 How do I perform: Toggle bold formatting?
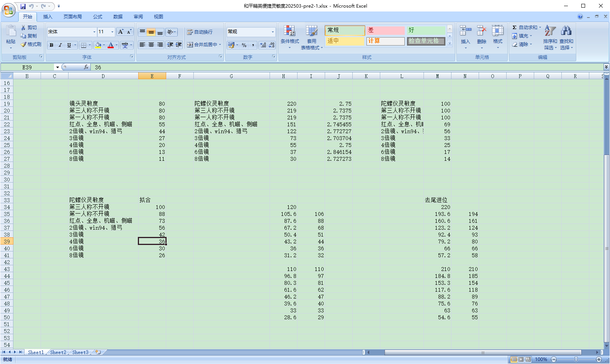pos(51,45)
